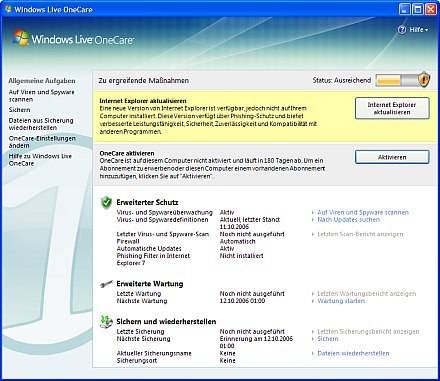Viewport: 440px width, 381px height.
Task: Click Nächste Wartung date 12.10.2006 01:00
Action: point(242,301)
